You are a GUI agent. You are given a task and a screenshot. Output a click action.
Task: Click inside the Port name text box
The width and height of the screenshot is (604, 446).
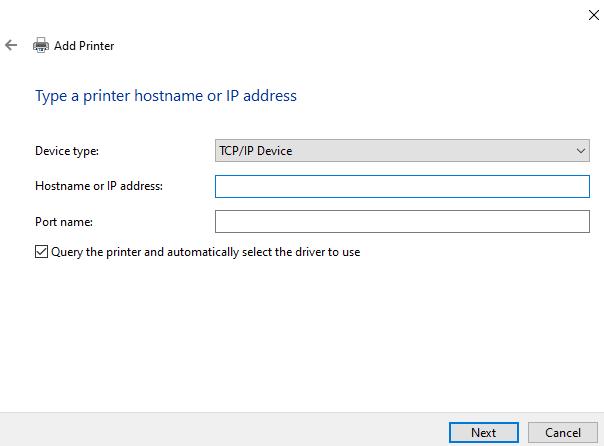(x=402, y=221)
